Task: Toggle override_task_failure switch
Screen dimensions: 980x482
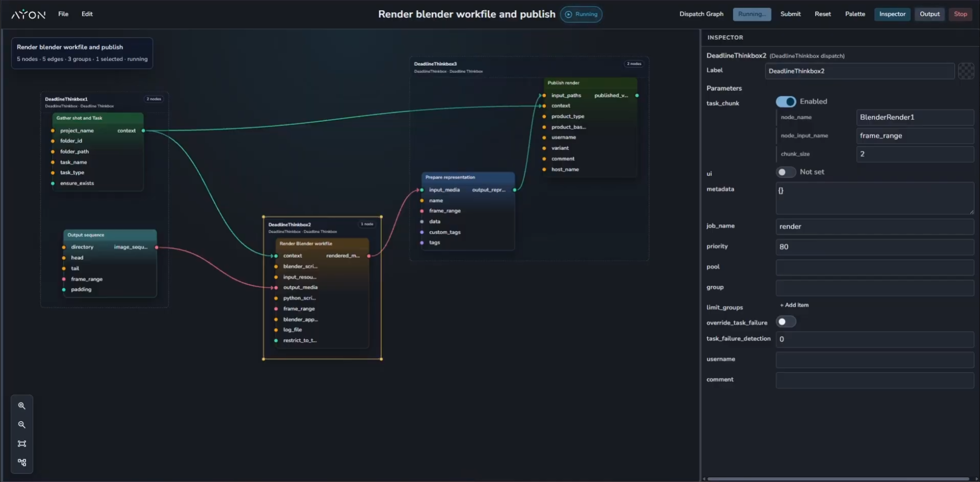Action: coord(785,322)
